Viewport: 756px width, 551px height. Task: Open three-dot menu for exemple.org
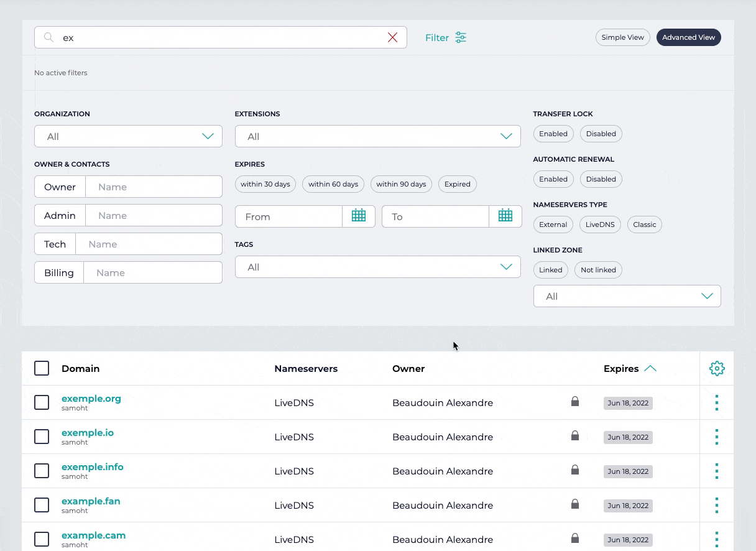tap(717, 402)
